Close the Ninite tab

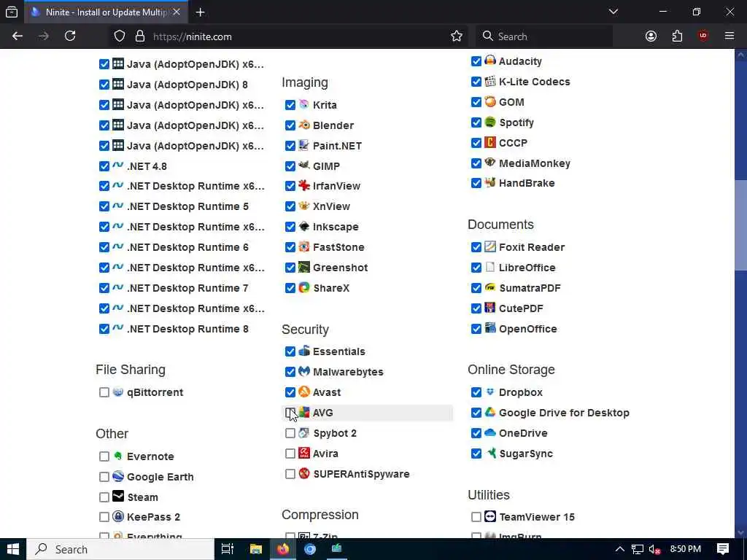(x=177, y=12)
